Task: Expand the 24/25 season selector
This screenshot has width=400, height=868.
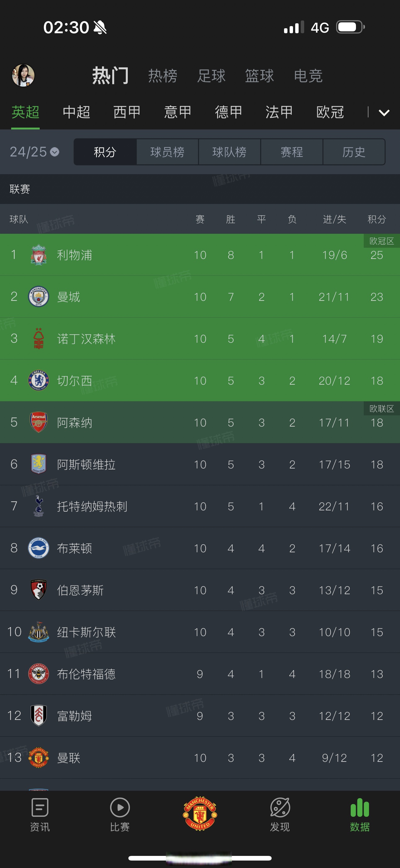Action: [34, 152]
